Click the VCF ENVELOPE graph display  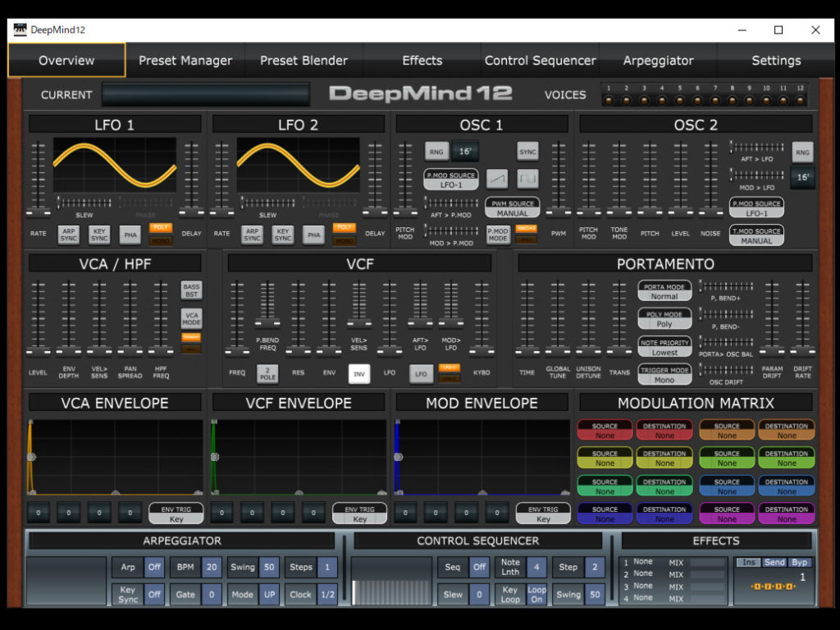(x=299, y=457)
